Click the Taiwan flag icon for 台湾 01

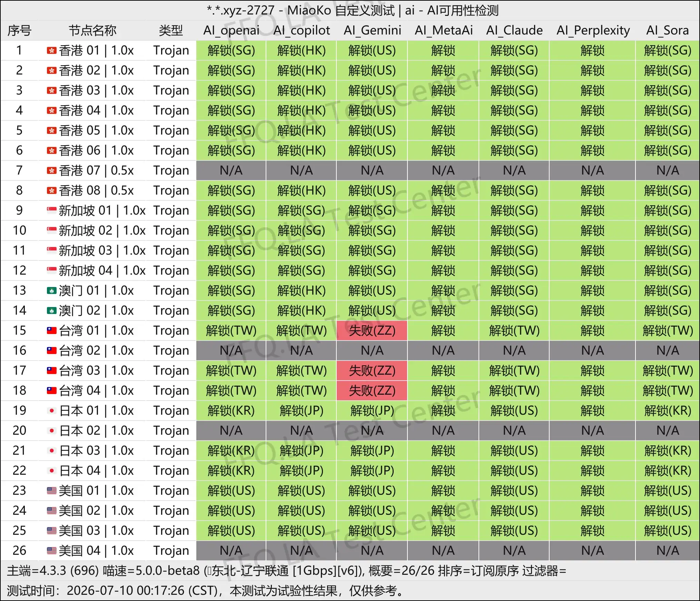pos(51,331)
